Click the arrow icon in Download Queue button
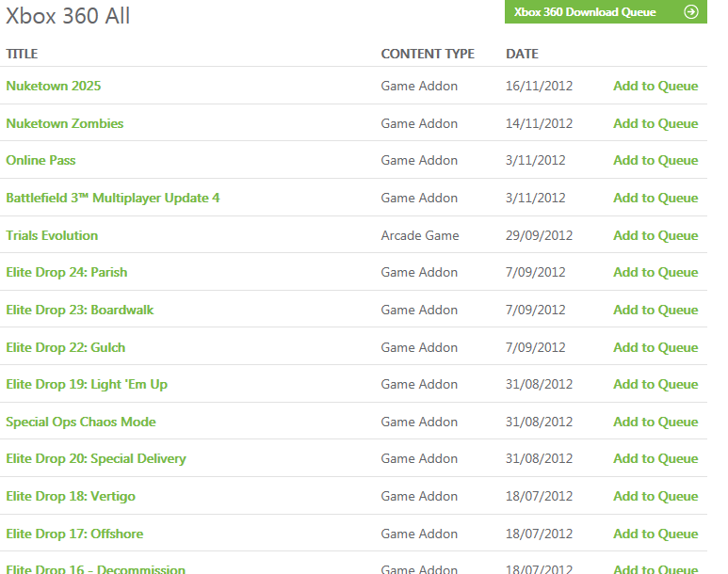728x574 pixels. click(x=691, y=11)
